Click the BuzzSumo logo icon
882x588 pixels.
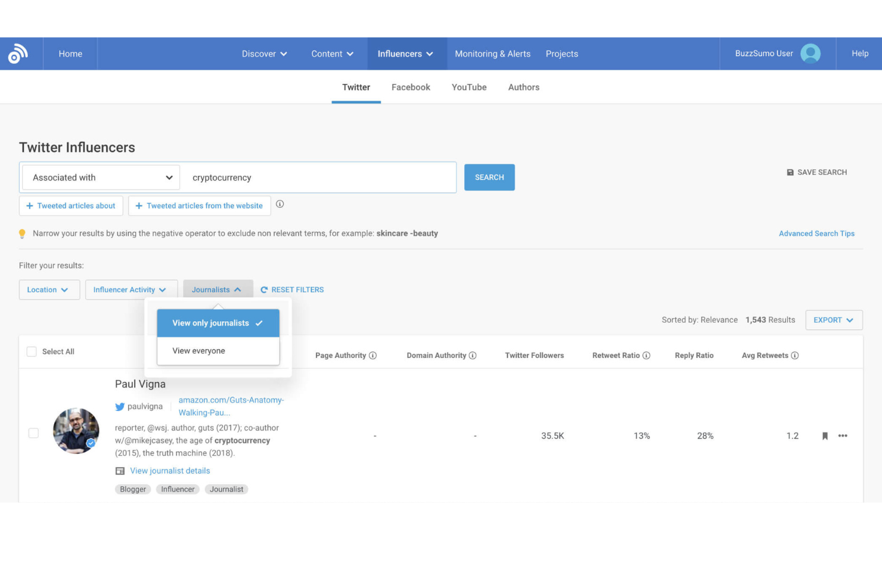[18, 54]
